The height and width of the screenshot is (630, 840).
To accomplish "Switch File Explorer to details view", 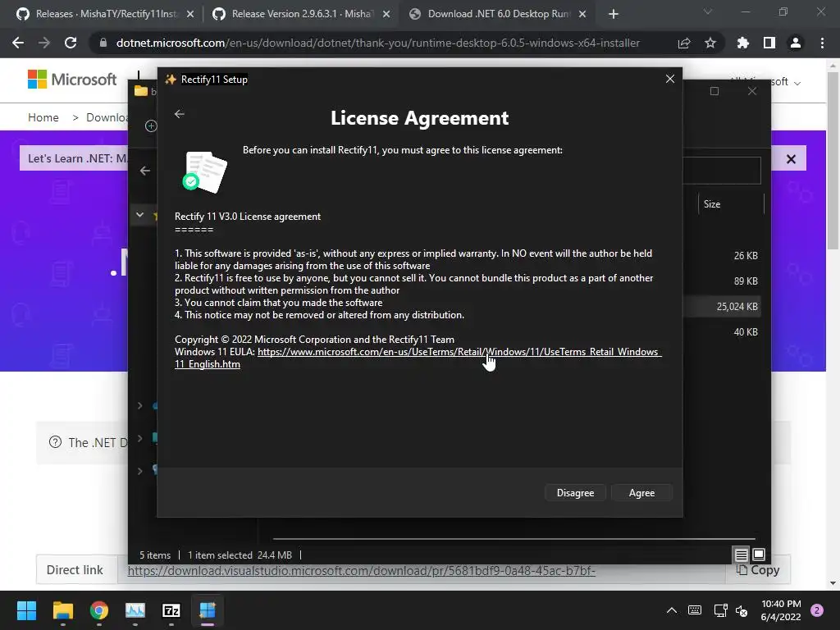I will (741, 555).
